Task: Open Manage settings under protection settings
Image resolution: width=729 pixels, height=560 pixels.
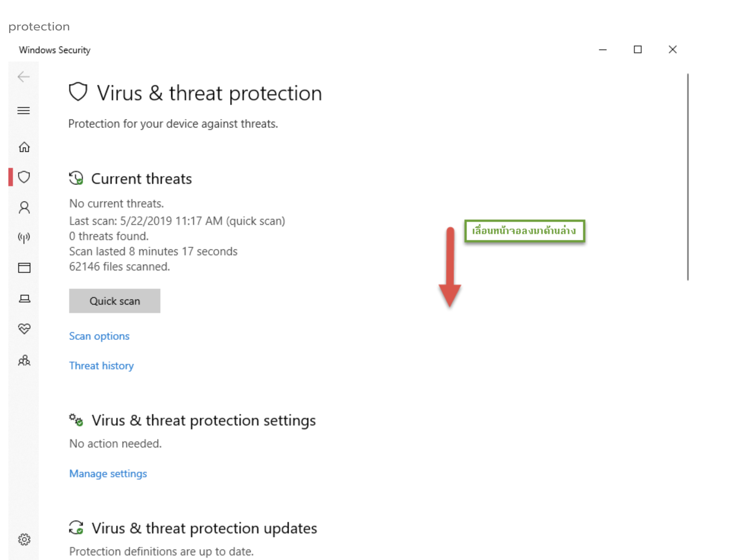Action: 108,473
